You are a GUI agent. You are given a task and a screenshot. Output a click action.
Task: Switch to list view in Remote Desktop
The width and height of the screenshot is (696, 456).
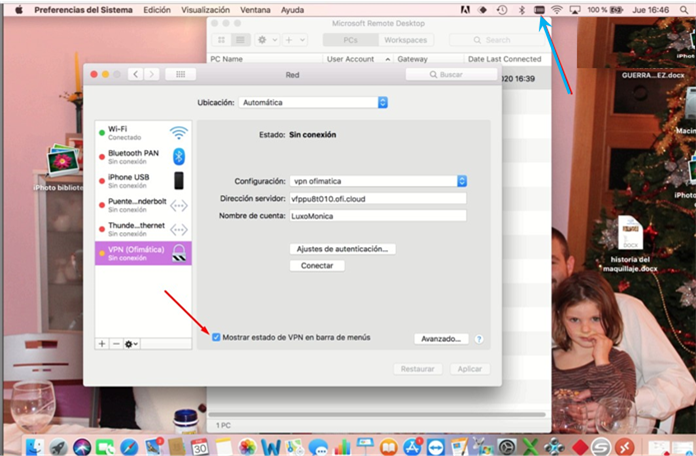click(x=240, y=40)
